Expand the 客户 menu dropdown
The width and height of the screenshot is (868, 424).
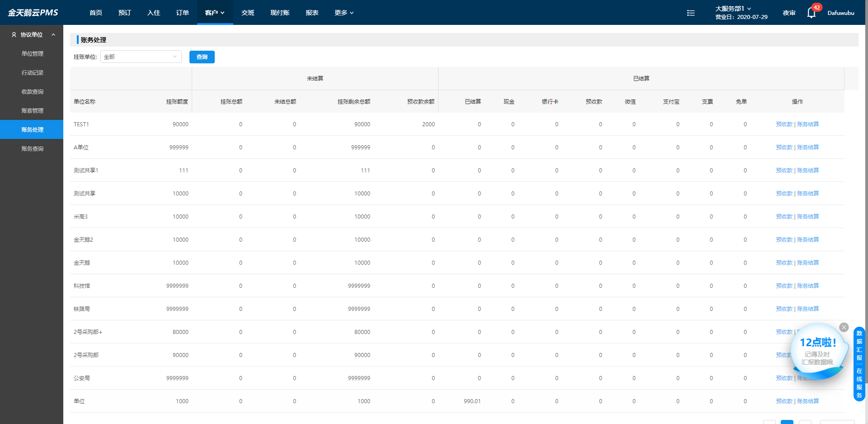(x=215, y=13)
